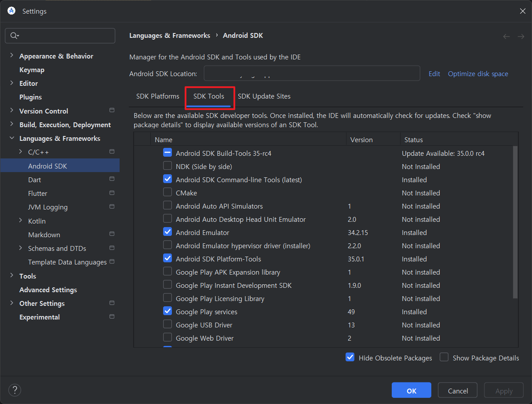
Task: Expand the Version Control section
Action: pyautogui.click(x=11, y=111)
